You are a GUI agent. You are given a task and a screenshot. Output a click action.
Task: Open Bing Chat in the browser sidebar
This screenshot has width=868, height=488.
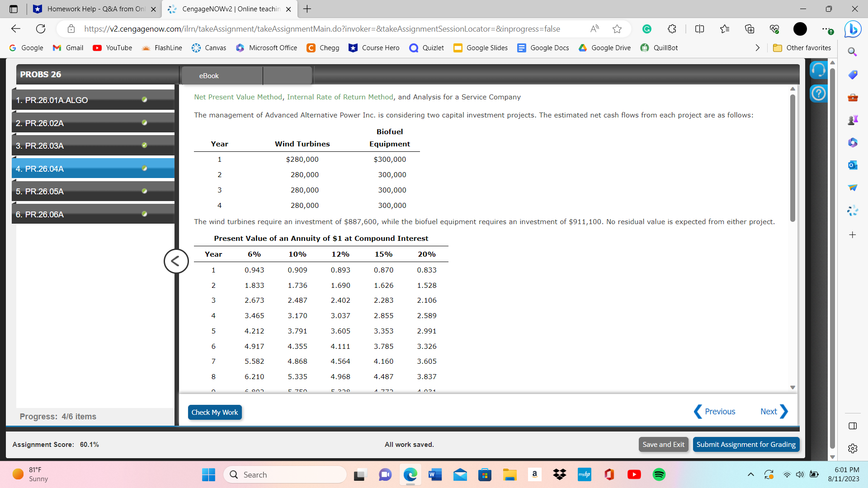(853, 29)
